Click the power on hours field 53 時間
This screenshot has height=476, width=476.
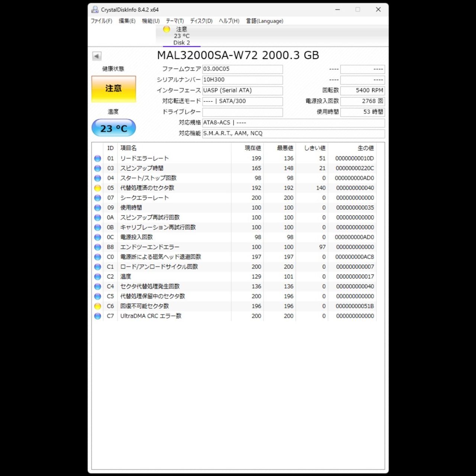[x=363, y=112]
